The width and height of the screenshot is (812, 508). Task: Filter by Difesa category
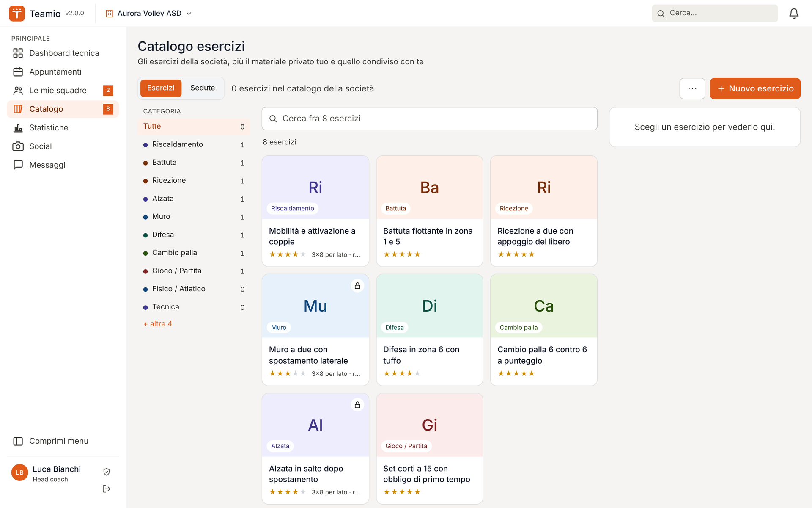(x=194, y=235)
